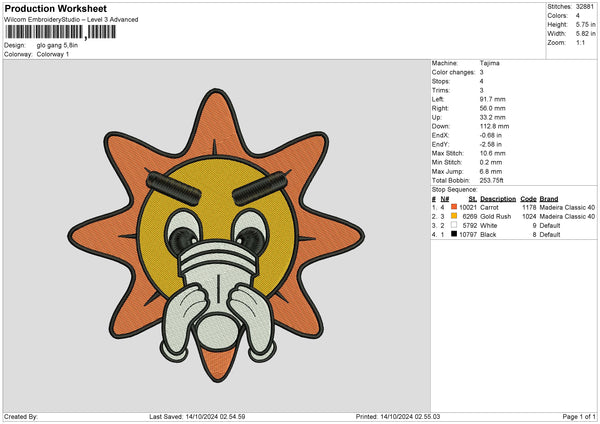The width and height of the screenshot is (600, 424).
Task: Pick the Black thread color swatch
Action: [x=452, y=233]
